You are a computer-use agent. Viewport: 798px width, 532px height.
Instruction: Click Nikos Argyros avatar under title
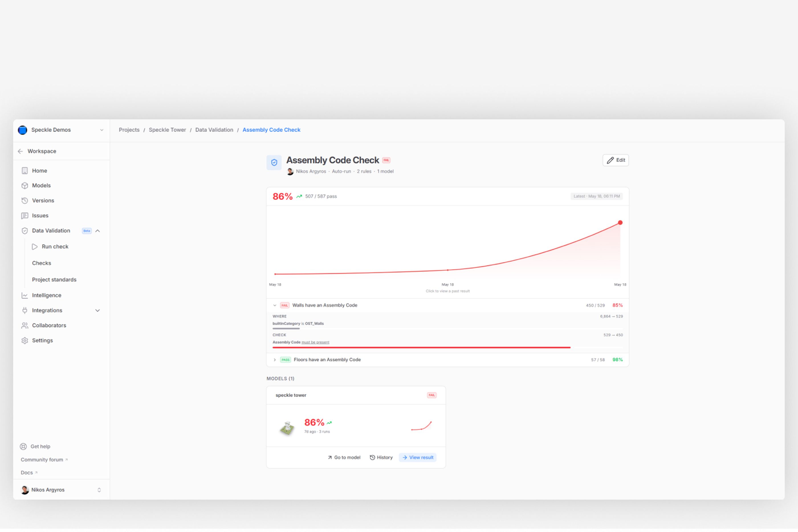point(290,172)
